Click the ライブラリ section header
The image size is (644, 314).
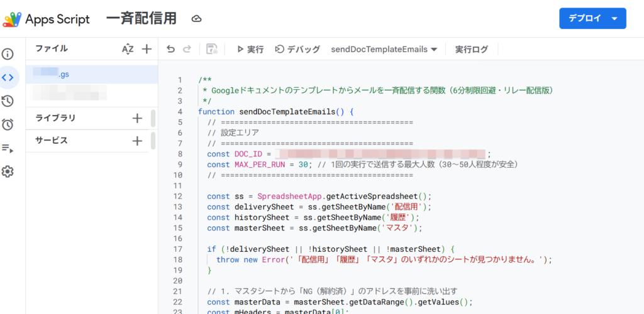(55, 119)
